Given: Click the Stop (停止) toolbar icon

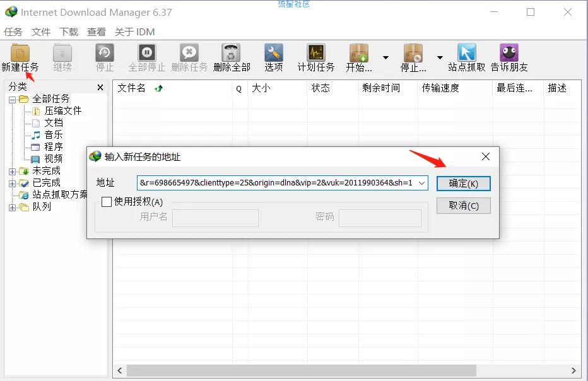Looking at the screenshot, I should point(105,53).
